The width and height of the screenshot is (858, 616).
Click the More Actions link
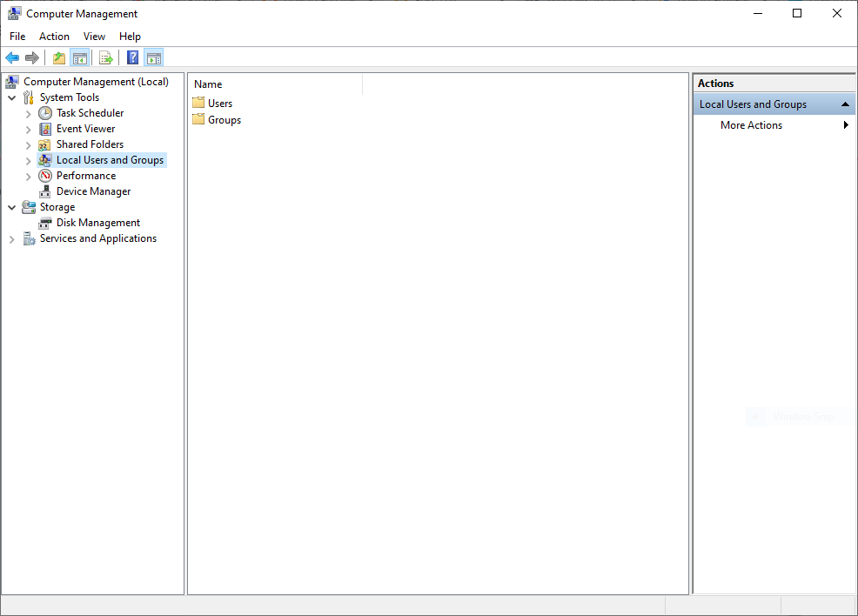tap(751, 124)
